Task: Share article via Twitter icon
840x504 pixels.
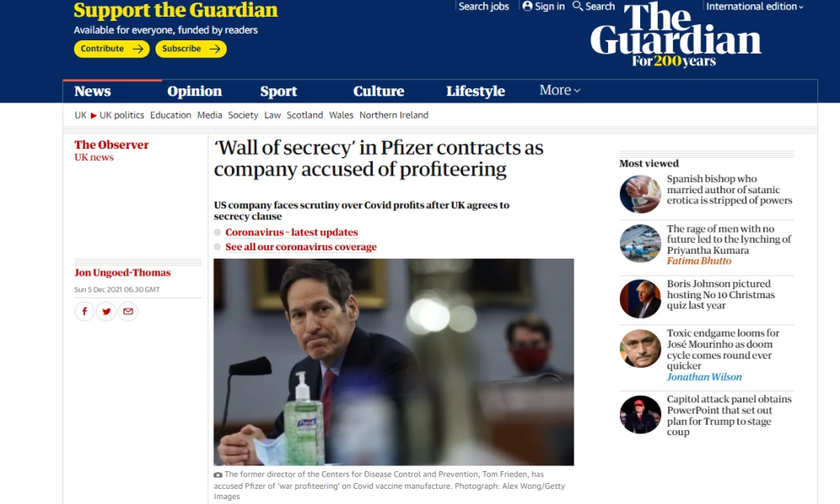Action: tap(106, 311)
